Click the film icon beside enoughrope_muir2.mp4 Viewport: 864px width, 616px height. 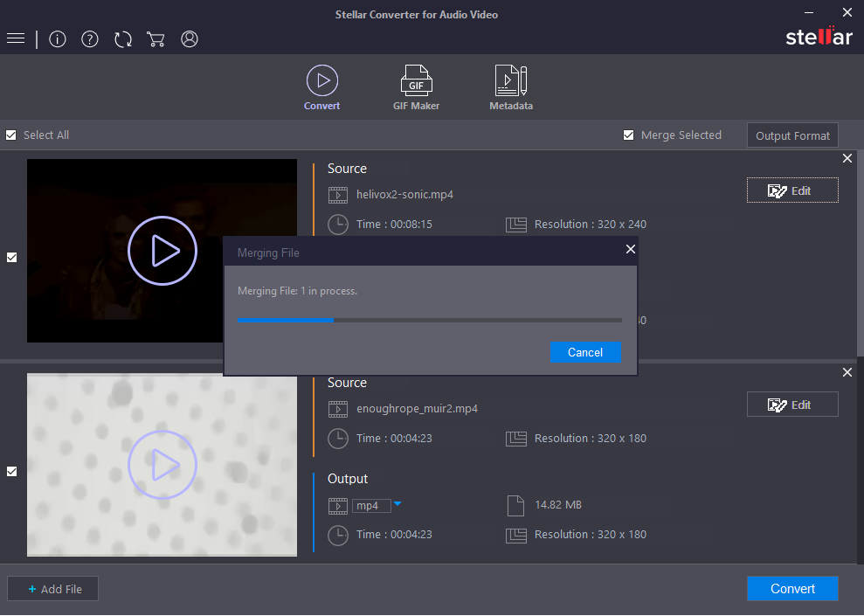coord(338,410)
